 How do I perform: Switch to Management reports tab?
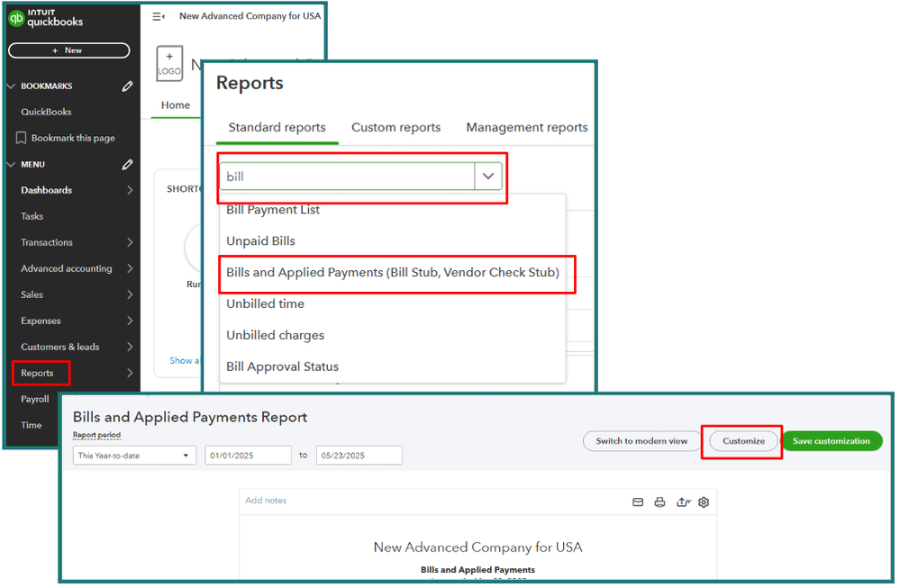(527, 127)
